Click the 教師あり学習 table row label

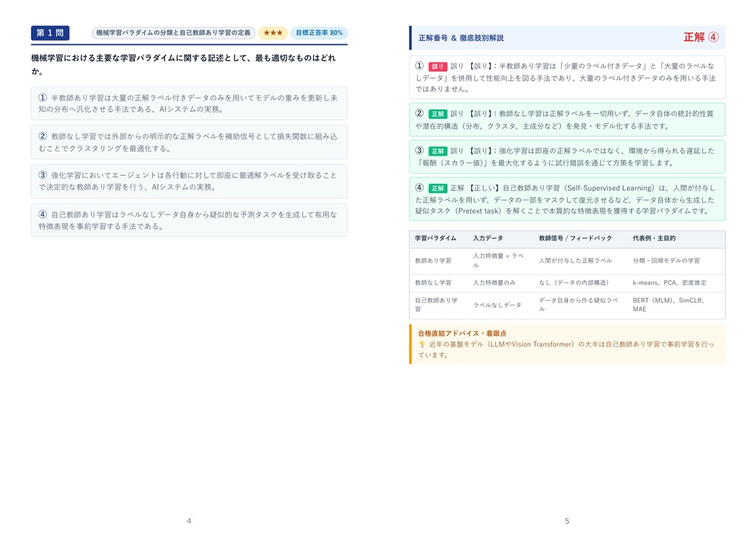click(x=433, y=261)
